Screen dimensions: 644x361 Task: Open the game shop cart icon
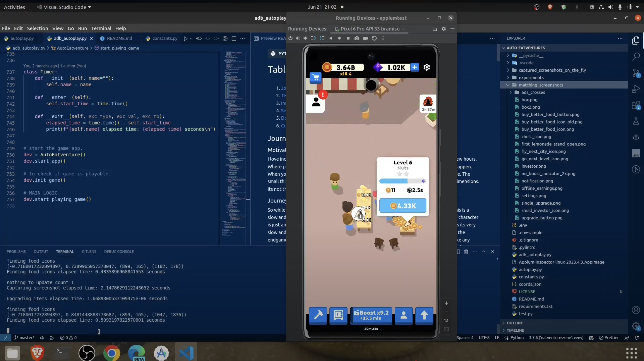315,78
